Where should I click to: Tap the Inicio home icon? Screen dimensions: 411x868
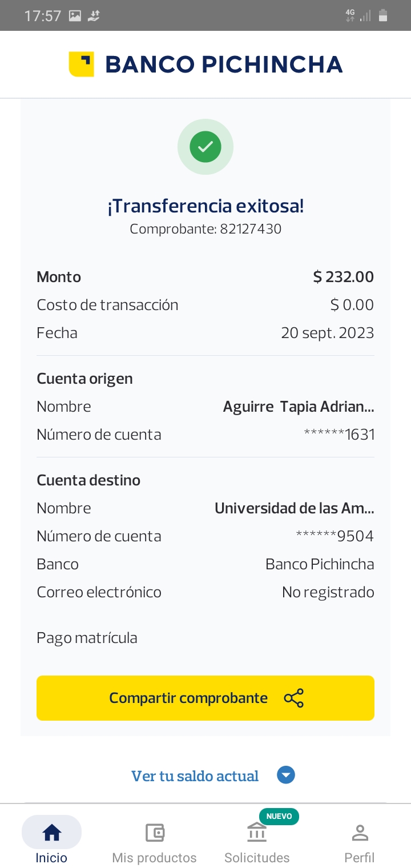click(x=51, y=833)
